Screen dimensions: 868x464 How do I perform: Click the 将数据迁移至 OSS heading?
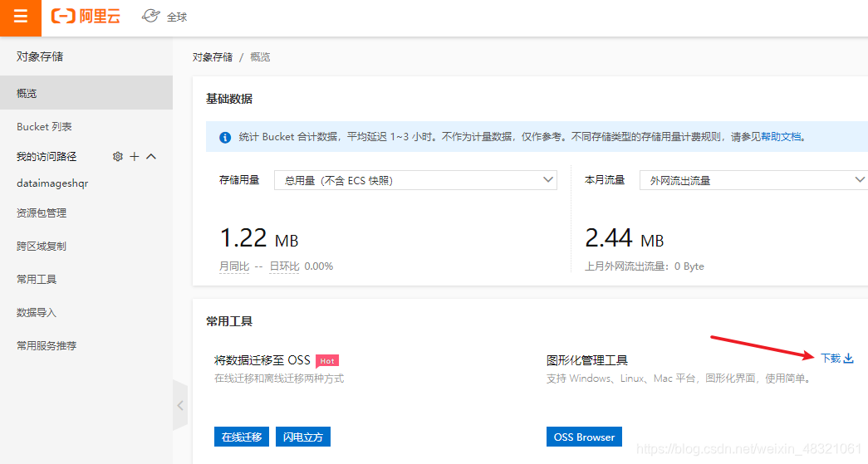262,360
